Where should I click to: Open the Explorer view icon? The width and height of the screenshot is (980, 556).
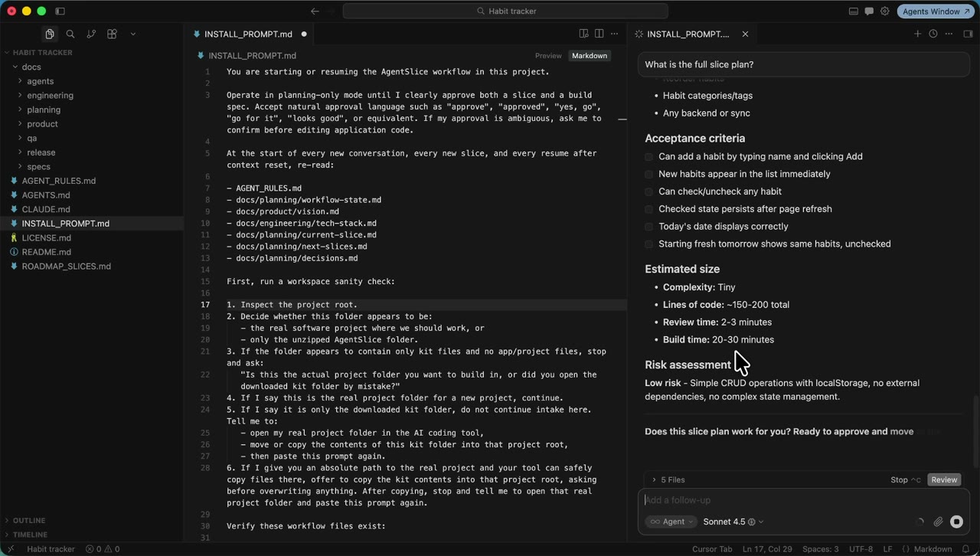click(50, 34)
